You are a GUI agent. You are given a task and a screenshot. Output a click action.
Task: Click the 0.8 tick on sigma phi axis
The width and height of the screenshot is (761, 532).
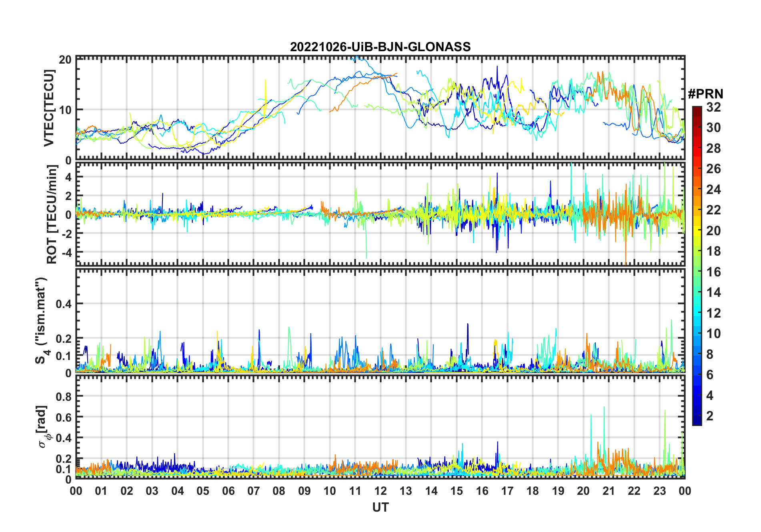[64, 396]
